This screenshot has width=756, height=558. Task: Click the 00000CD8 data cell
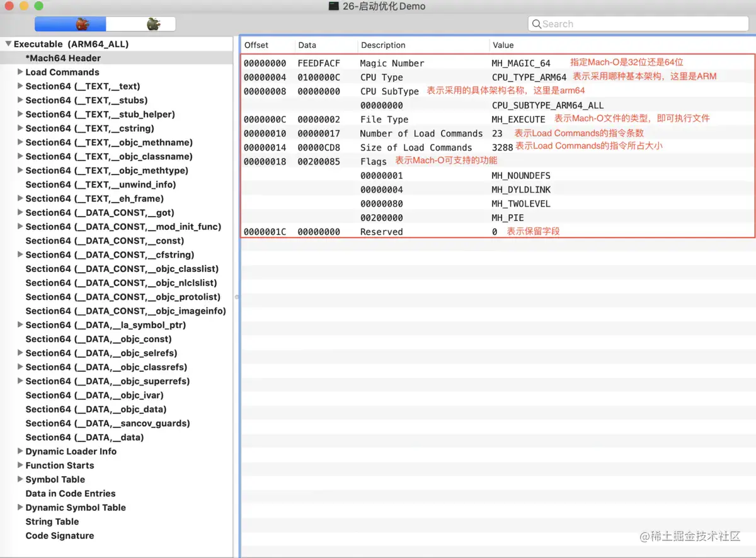pyautogui.click(x=319, y=147)
